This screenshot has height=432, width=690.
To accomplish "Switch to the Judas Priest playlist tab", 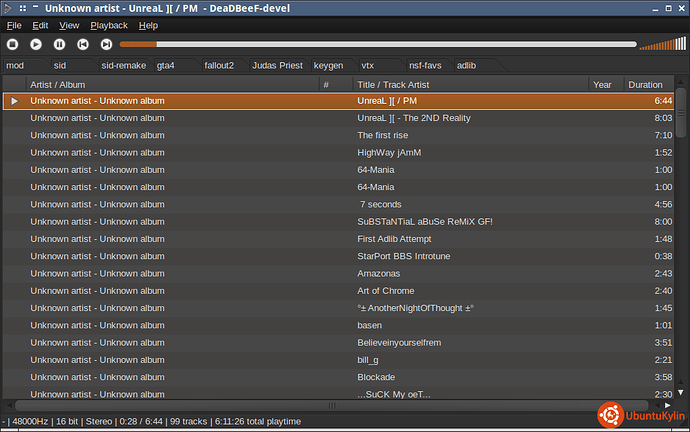I will point(276,65).
